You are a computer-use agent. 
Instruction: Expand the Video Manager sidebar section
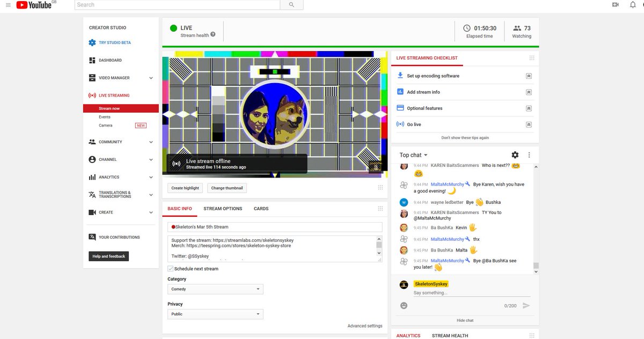(151, 78)
